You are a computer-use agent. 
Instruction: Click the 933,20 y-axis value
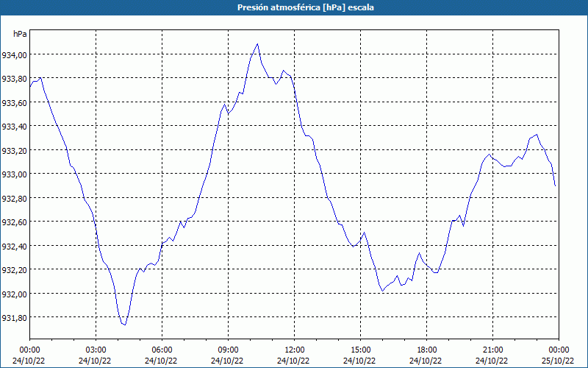(14, 151)
